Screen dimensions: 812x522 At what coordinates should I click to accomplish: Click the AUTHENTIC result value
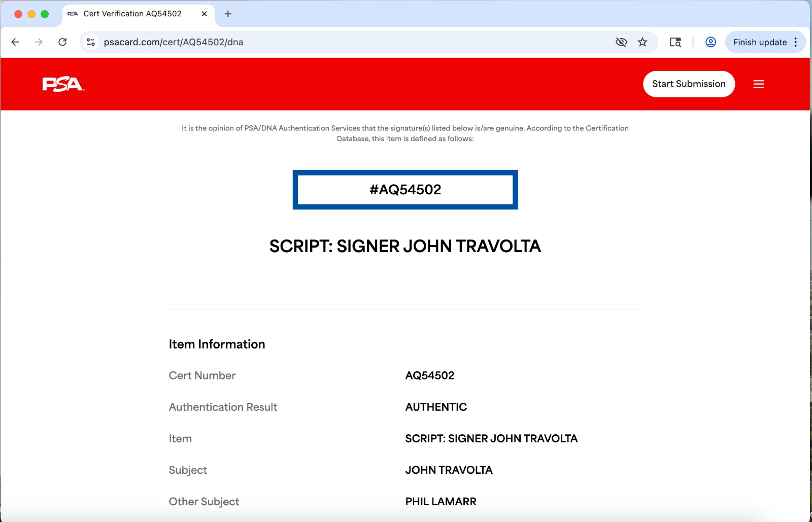[x=436, y=407]
